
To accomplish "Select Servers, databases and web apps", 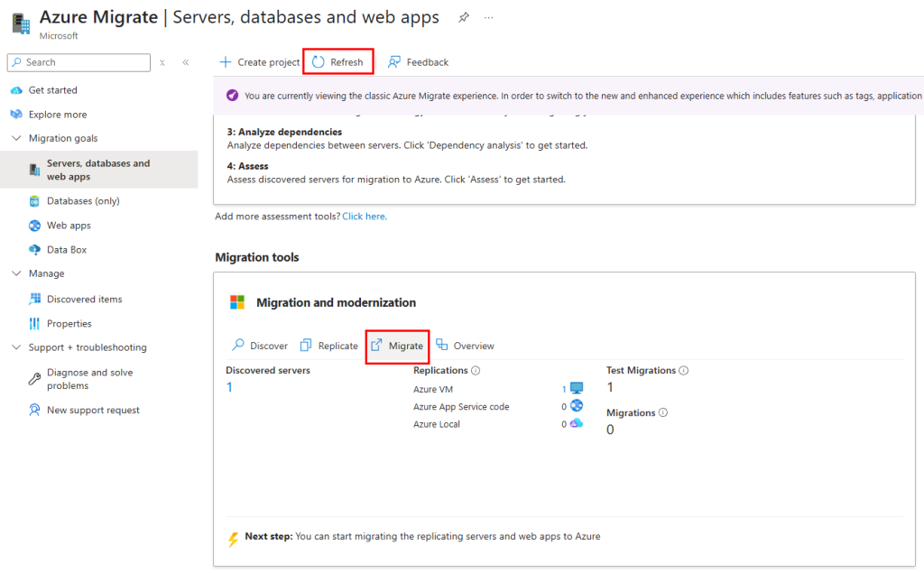I will pos(99,170).
